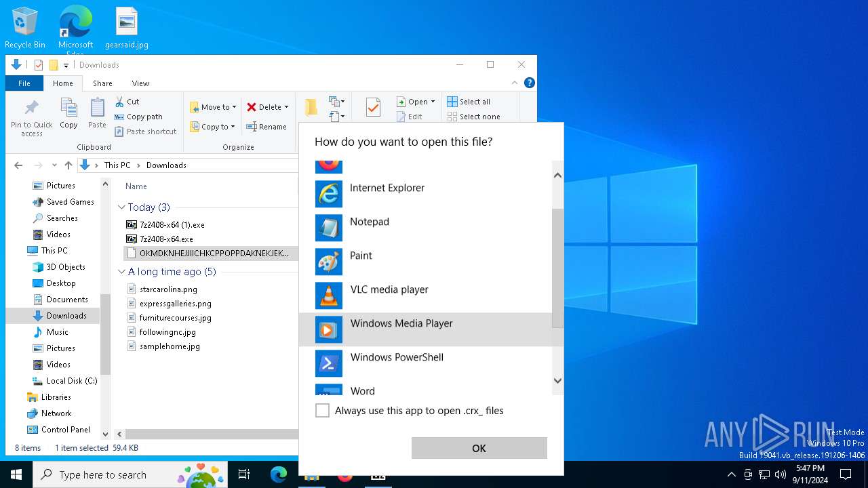The image size is (868, 488).
Task: Select VLC media player cone icon
Action: point(329,296)
